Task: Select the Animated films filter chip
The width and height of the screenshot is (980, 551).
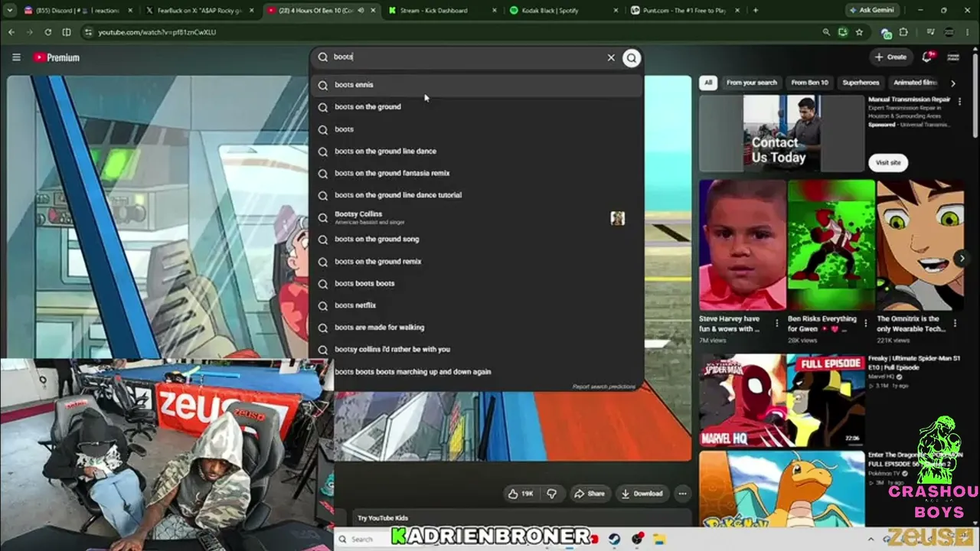Action: click(x=916, y=83)
